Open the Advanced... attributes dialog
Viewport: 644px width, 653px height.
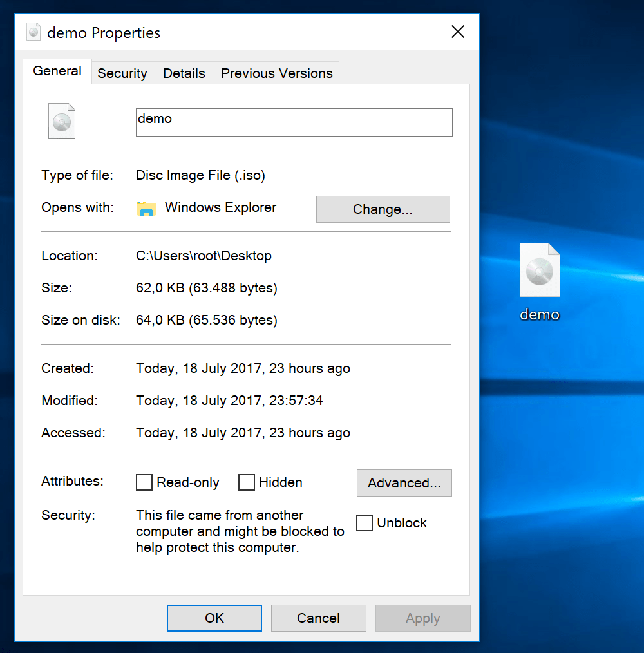[x=404, y=483]
